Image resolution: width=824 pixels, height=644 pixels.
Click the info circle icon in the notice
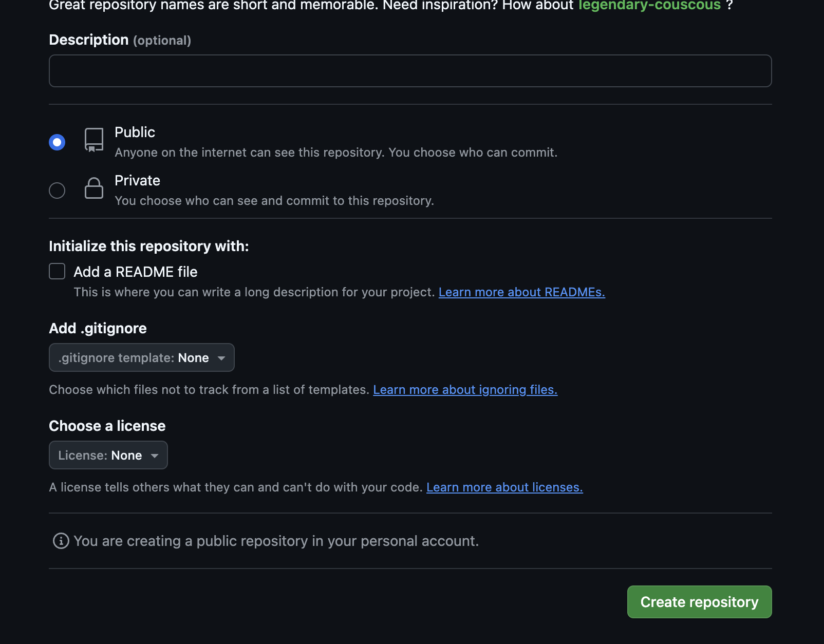click(60, 541)
